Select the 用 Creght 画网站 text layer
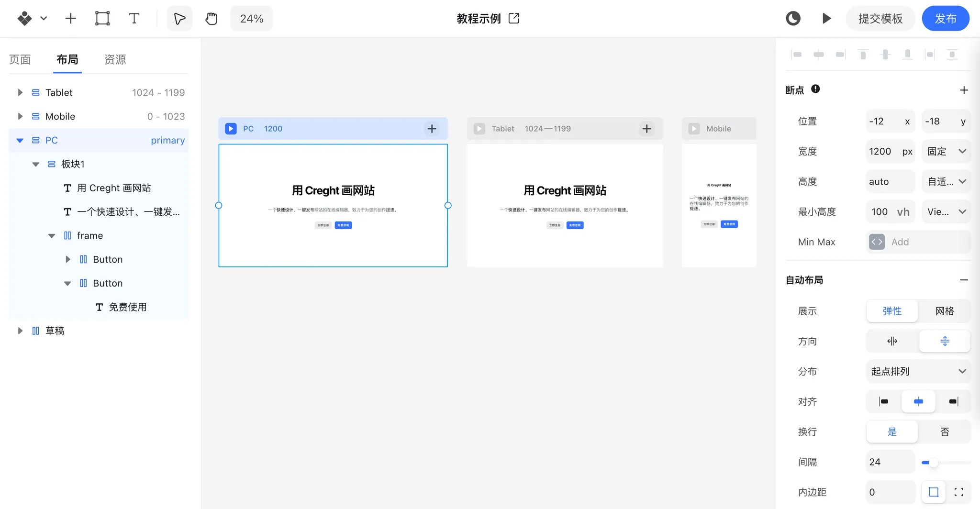This screenshot has height=509, width=980. click(x=114, y=188)
